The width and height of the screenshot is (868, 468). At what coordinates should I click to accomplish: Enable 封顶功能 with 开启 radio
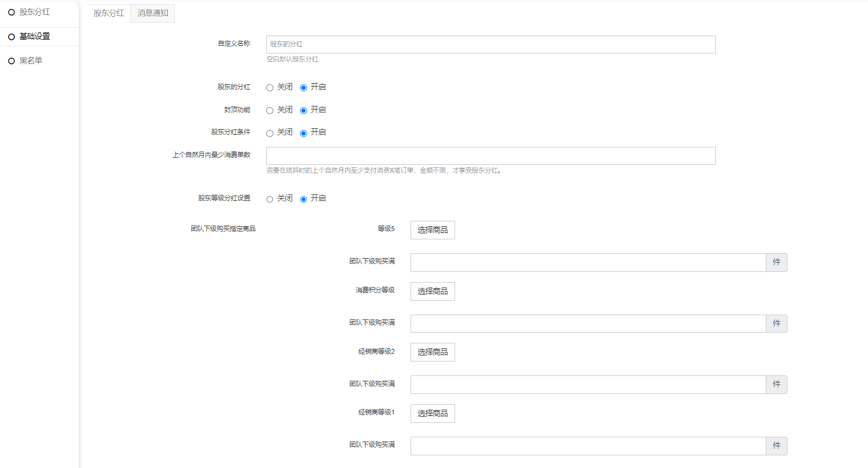[x=304, y=111]
